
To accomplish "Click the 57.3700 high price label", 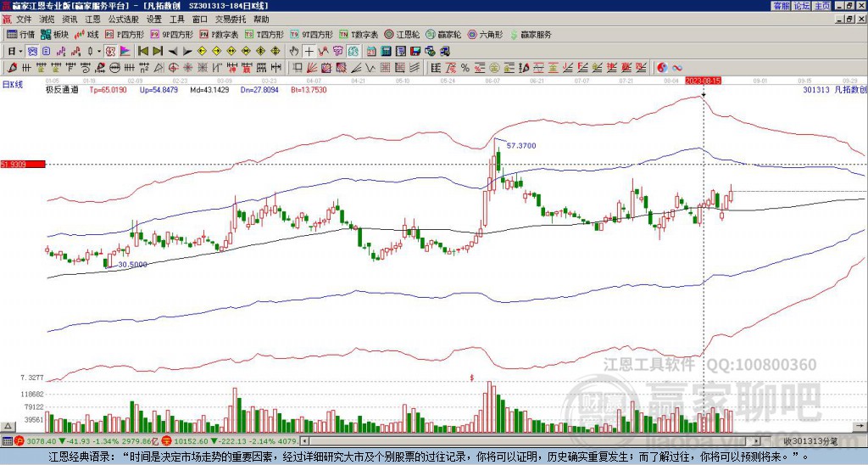I will [x=521, y=146].
